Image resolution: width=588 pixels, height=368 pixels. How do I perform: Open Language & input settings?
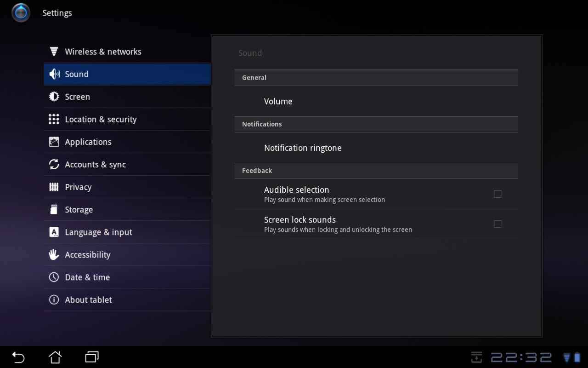pos(98,232)
